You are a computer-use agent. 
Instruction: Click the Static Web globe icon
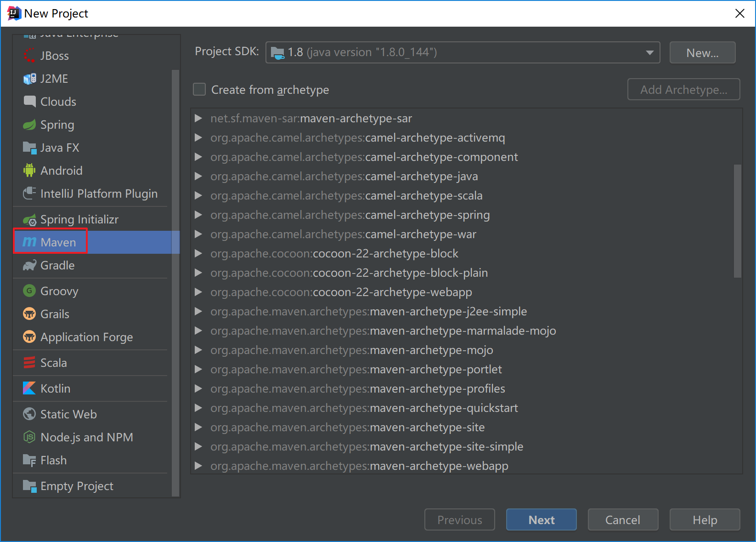pos(29,414)
